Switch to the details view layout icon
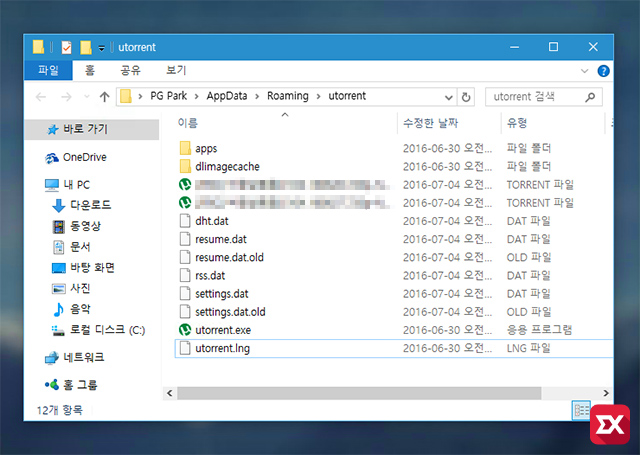This screenshot has width=640, height=455. pyautogui.click(x=581, y=410)
